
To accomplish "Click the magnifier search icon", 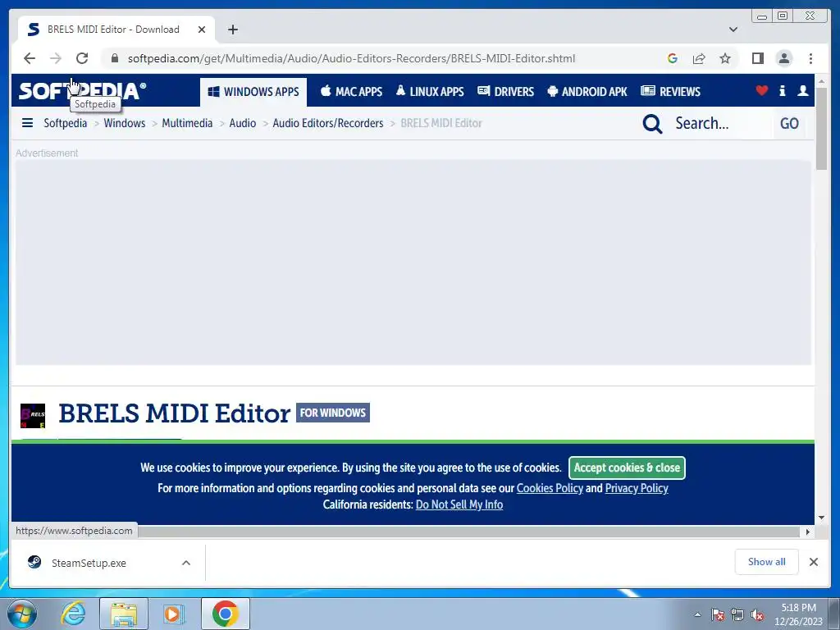I will (652, 124).
